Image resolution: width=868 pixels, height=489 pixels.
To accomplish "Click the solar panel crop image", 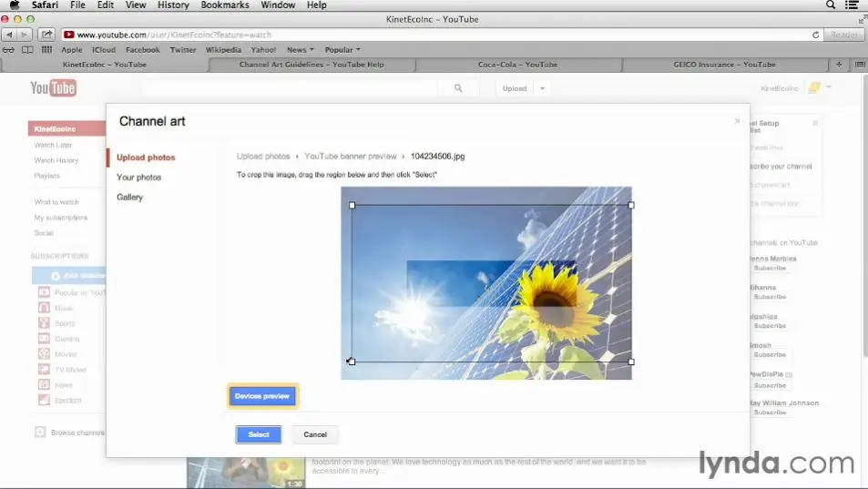I will coord(486,282).
